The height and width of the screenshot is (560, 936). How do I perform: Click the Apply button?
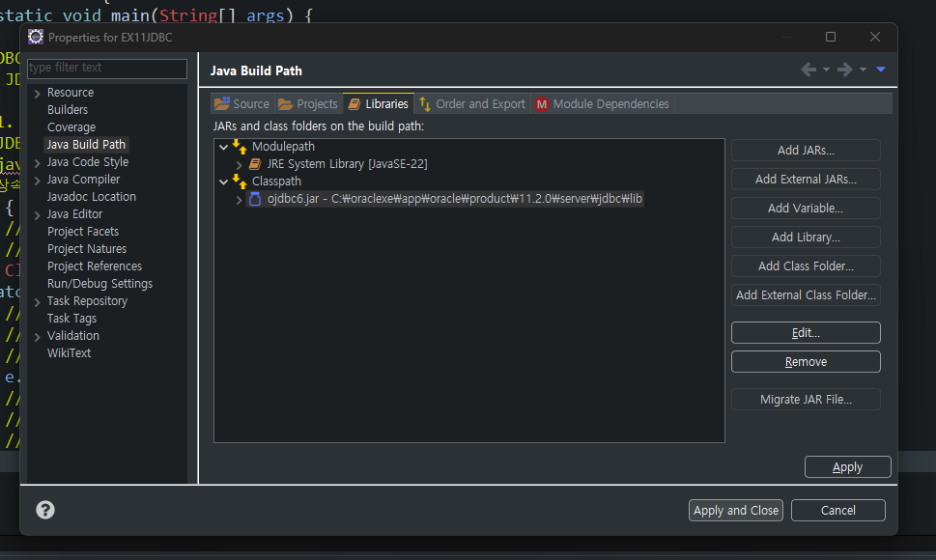pos(848,467)
